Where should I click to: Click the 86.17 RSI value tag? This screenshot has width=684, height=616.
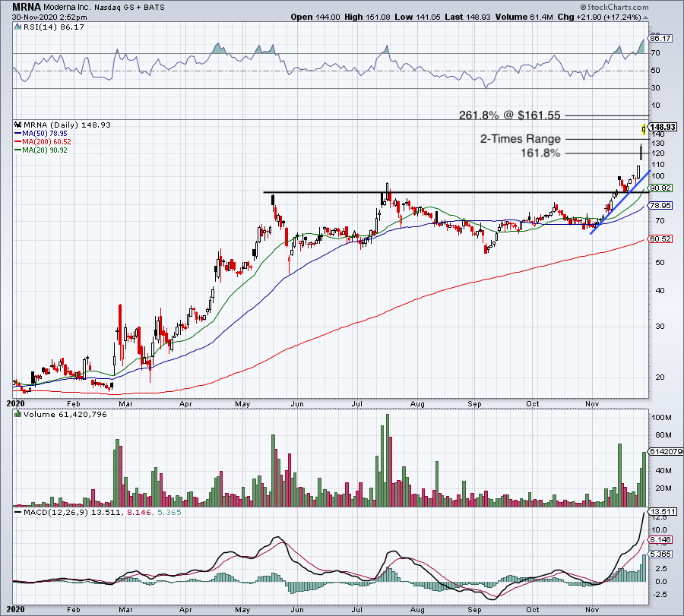pos(660,39)
